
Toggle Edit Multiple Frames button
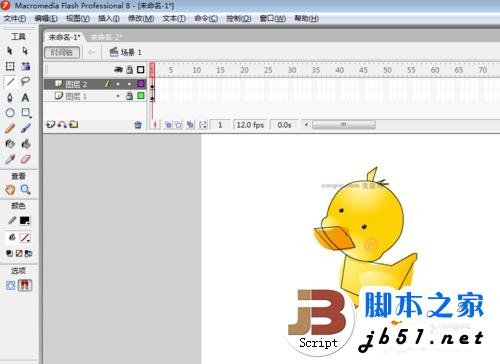(190, 125)
